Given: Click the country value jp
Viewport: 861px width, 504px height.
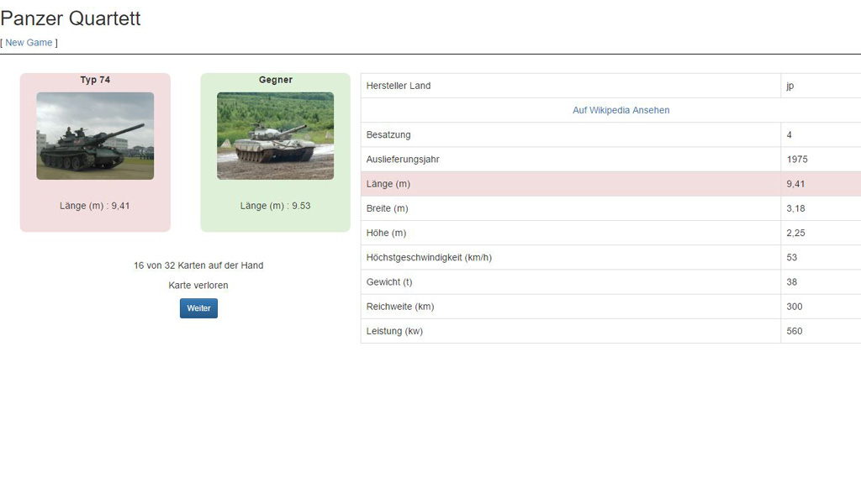Looking at the screenshot, I should tap(790, 86).
